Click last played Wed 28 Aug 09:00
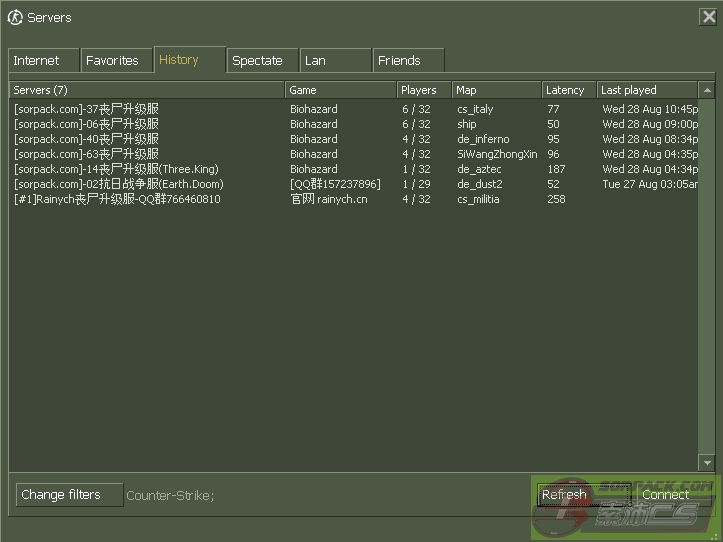 click(x=650, y=124)
